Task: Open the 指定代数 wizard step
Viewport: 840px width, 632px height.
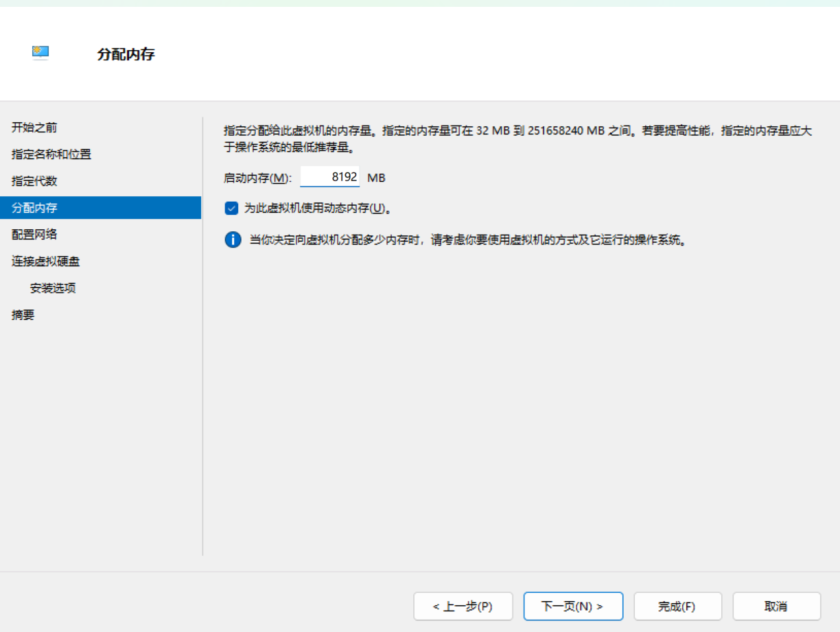Action: [x=34, y=181]
